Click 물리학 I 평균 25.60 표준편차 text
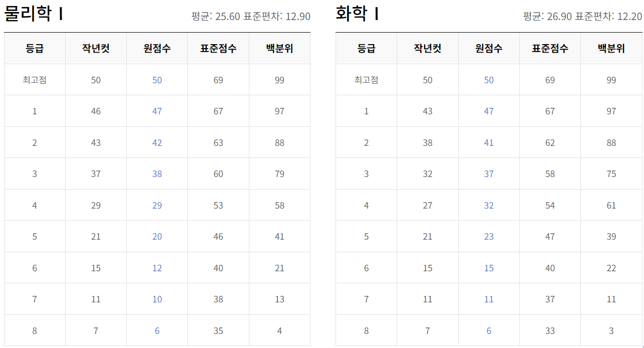The height and width of the screenshot is (348, 644). (251, 17)
